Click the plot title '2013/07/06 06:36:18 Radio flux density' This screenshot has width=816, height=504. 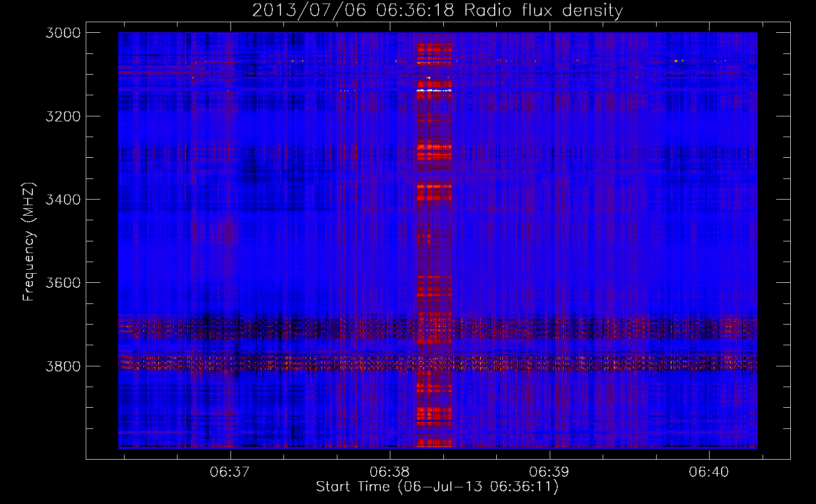pyautogui.click(x=437, y=10)
